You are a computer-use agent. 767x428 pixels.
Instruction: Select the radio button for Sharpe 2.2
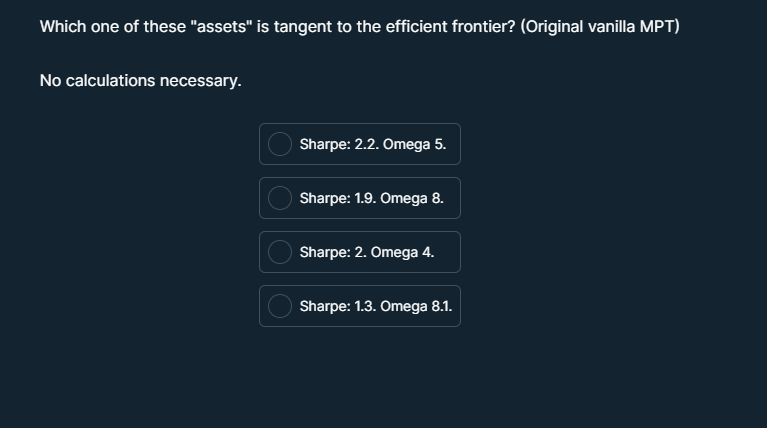tap(280, 144)
